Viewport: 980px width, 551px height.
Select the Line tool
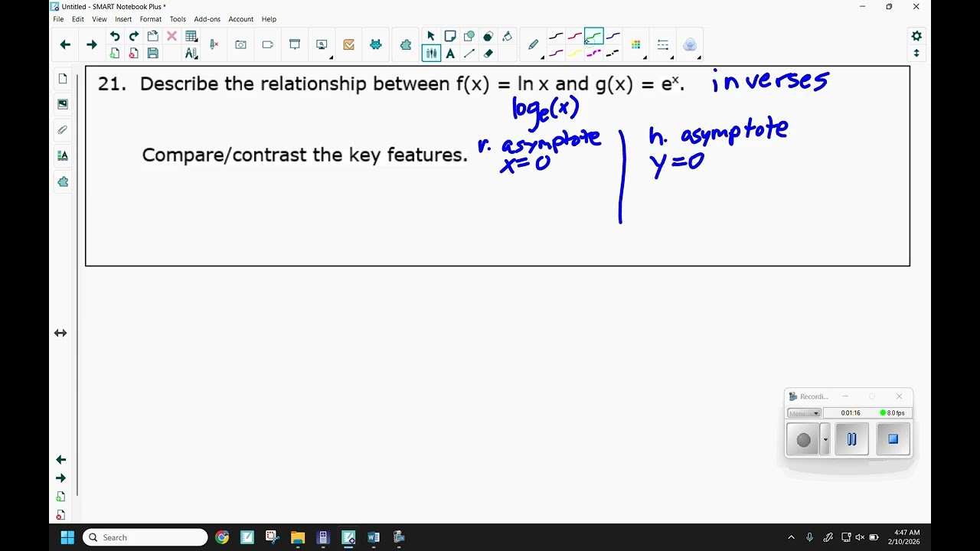469,54
